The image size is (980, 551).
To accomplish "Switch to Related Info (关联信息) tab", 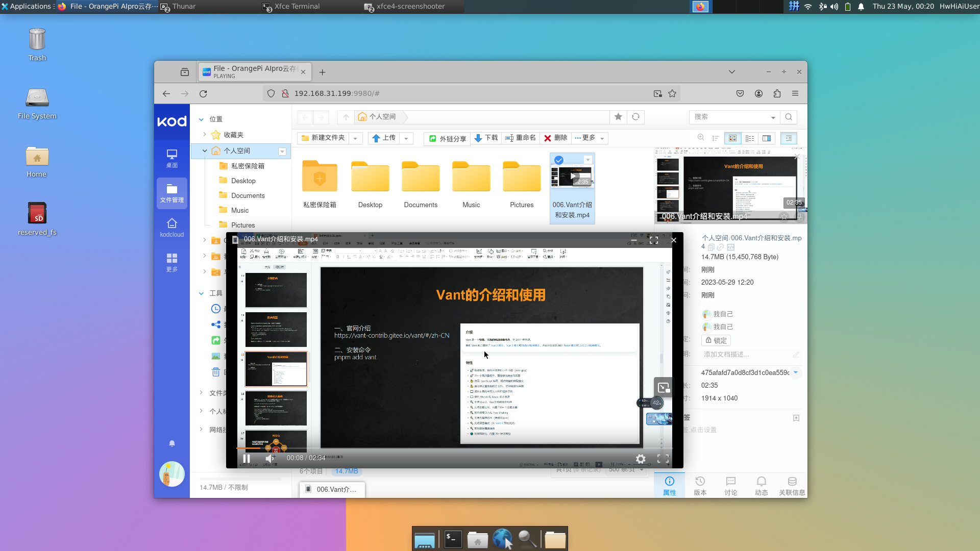I will click(x=792, y=485).
